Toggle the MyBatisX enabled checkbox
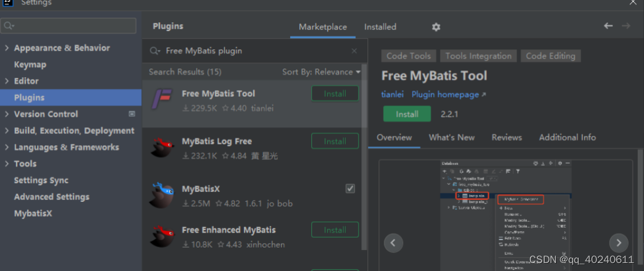The height and width of the screenshot is (271, 644). click(x=350, y=188)
